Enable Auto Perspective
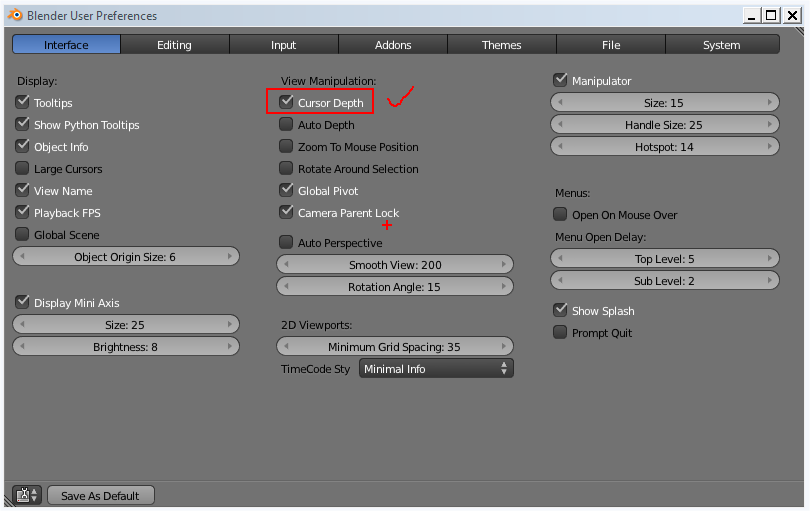Viewport: 810px width, 511px height. [x=286, y=242]
